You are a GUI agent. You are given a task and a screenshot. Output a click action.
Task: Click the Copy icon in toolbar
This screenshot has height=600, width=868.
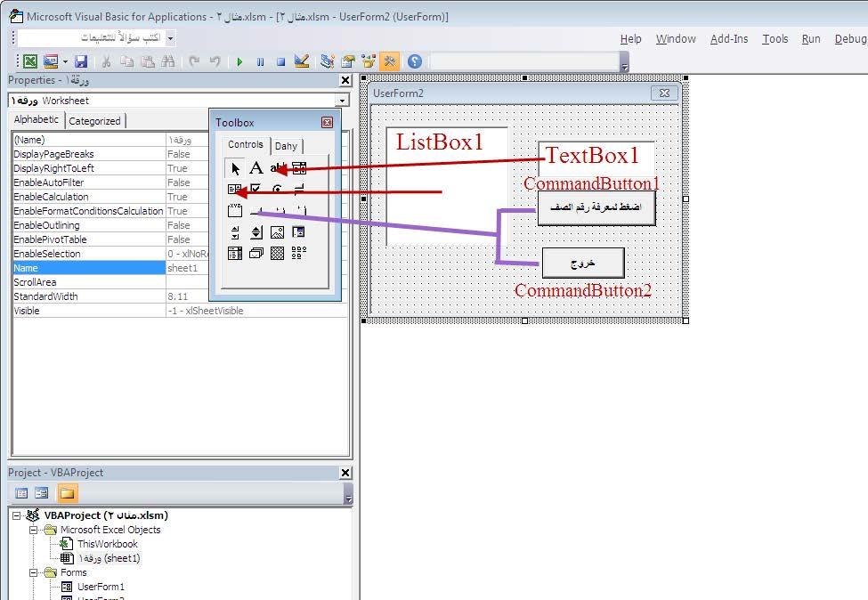(126, 61)
